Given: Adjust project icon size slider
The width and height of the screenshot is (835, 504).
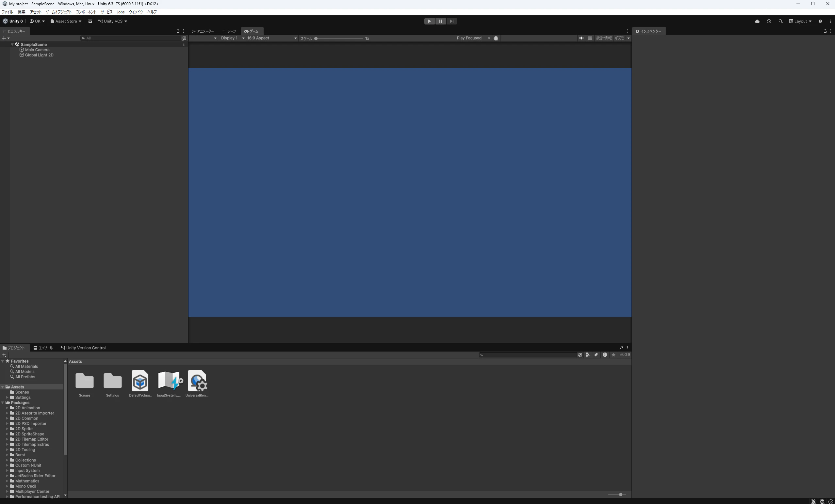Looking at the screenshot, I should click(x=620, y=495).
